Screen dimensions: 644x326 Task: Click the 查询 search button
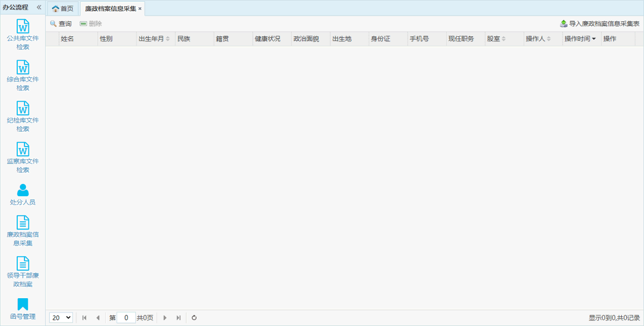click(61, 23)
